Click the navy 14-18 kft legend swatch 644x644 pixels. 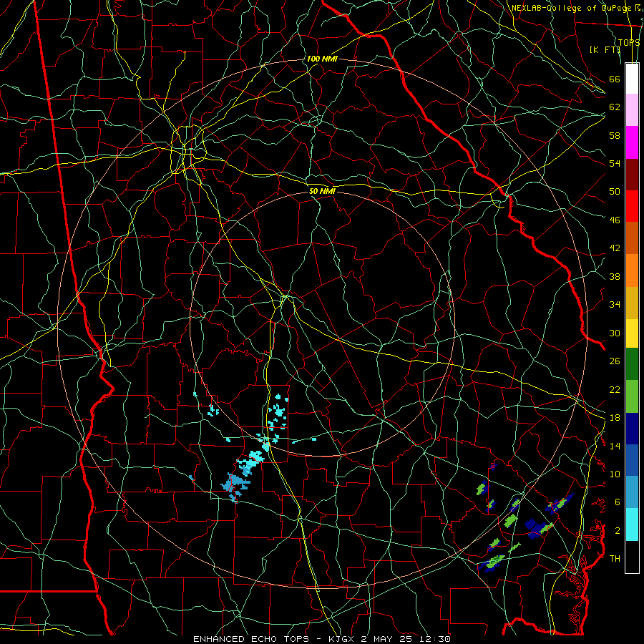pyautogui.click(x=632, y=429)
